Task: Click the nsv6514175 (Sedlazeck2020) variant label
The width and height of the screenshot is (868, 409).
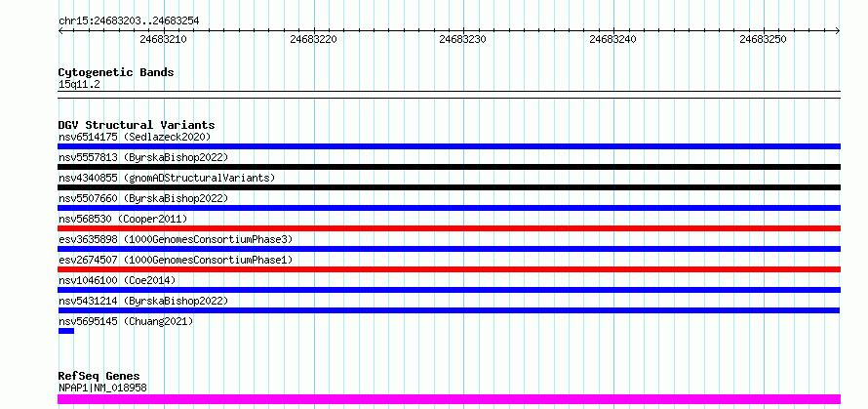Action: point(135,137)
